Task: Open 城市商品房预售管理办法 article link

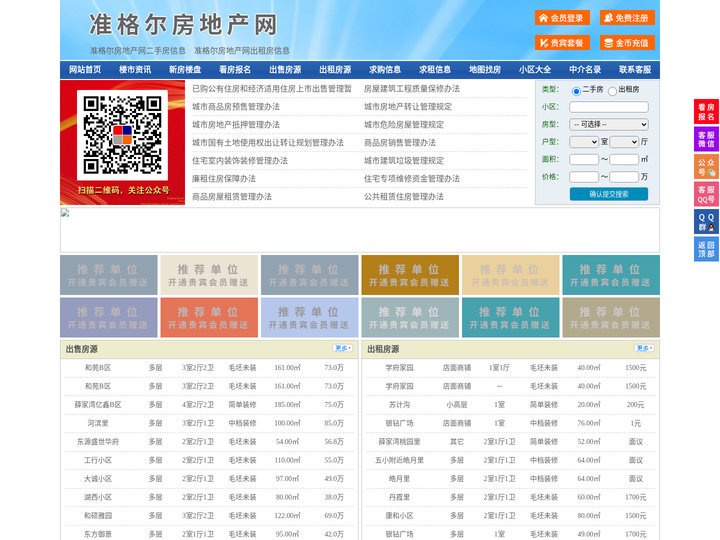Action: click(x=236, y=107)
